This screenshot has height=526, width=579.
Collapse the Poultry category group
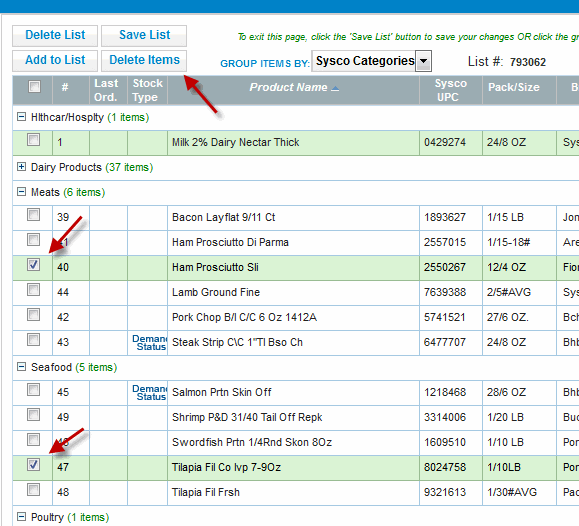point(21,517)
